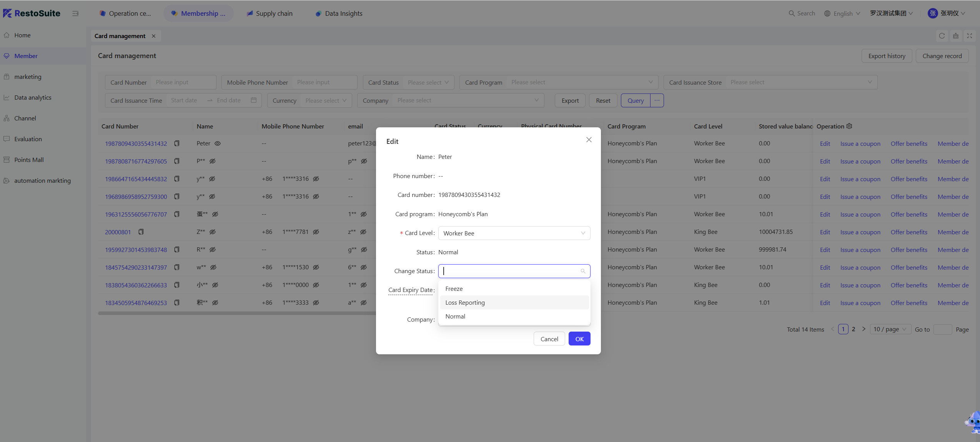
Task: Show hidden name for R** row
Action: point(213,250)
